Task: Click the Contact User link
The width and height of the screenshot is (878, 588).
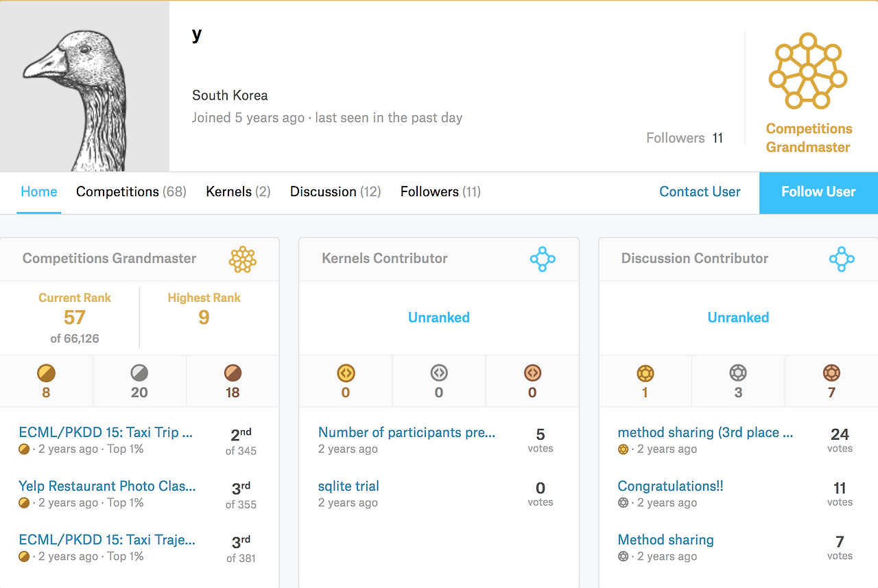Action: pyautogui.click(x=700, y=192)
